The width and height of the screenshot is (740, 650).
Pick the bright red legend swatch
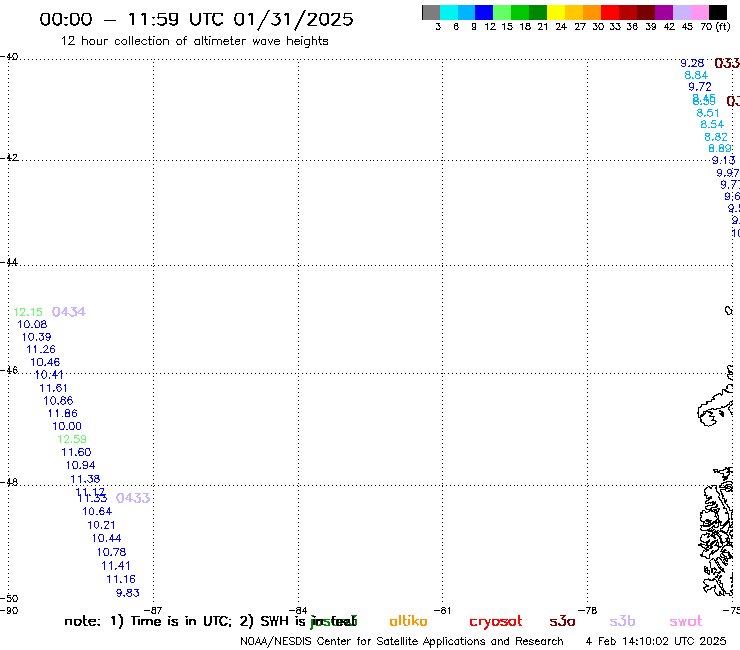609,12
